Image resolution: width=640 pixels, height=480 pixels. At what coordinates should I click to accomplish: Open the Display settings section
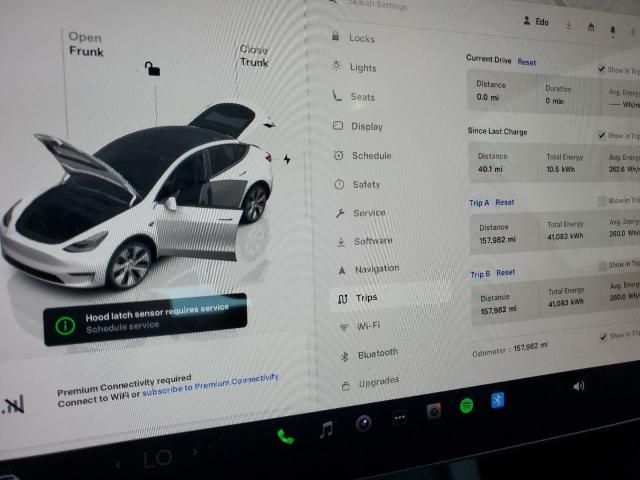pos(366,127)
